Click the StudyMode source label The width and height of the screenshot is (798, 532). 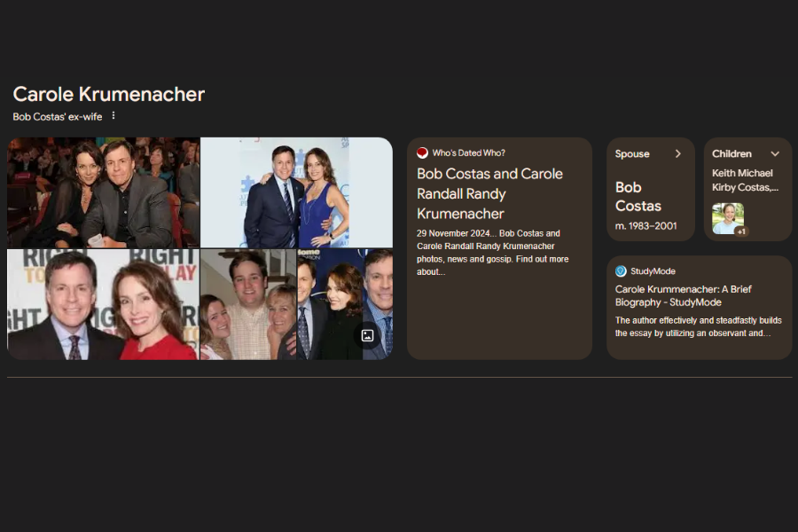(653, 271)
